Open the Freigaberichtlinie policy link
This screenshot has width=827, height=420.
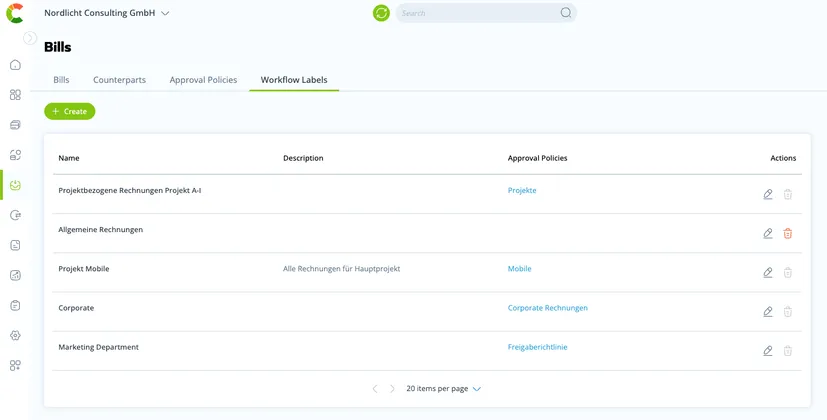pos(537,347)
